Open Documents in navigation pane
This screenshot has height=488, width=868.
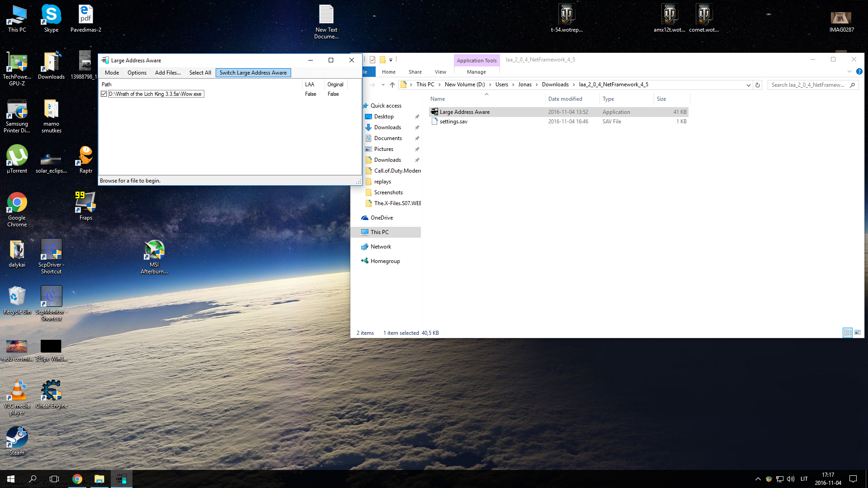[x=388, y=138]
